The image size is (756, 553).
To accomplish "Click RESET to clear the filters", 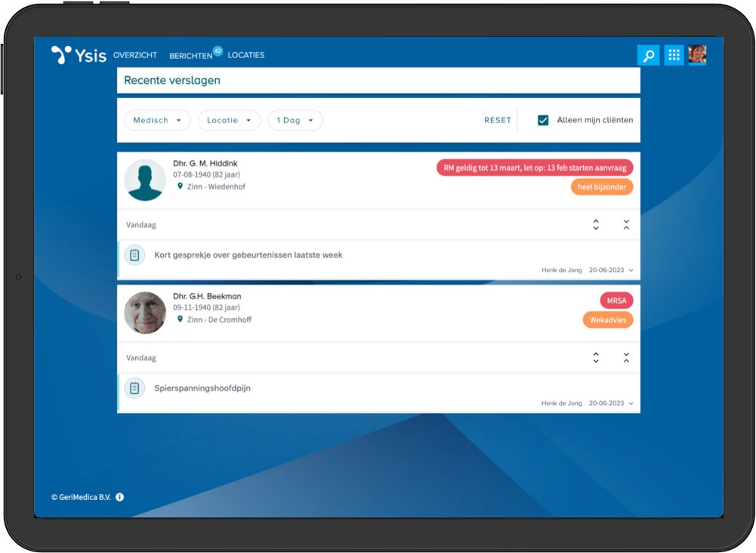I will pos(497,120).
